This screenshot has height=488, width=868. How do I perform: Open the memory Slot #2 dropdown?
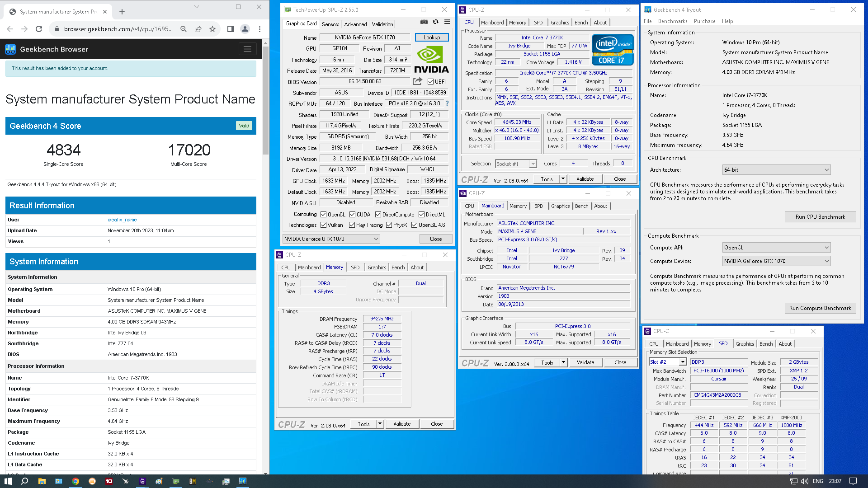point(668,362)
